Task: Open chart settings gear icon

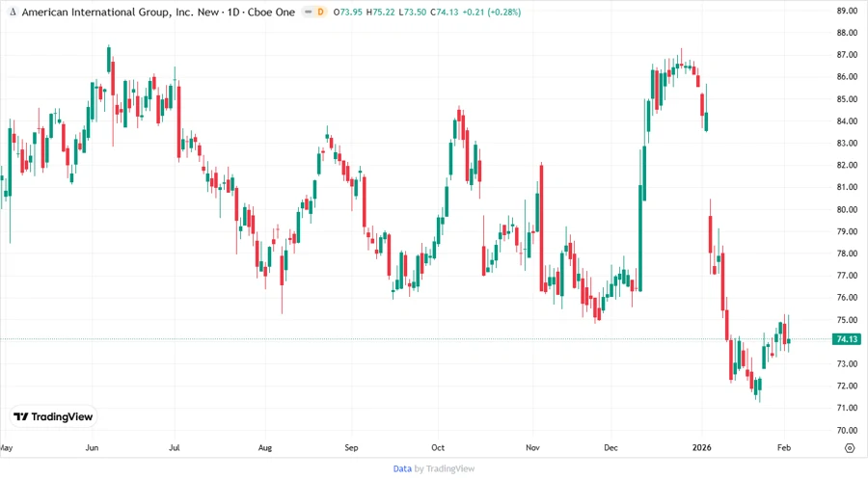Action: pos(850,448)
